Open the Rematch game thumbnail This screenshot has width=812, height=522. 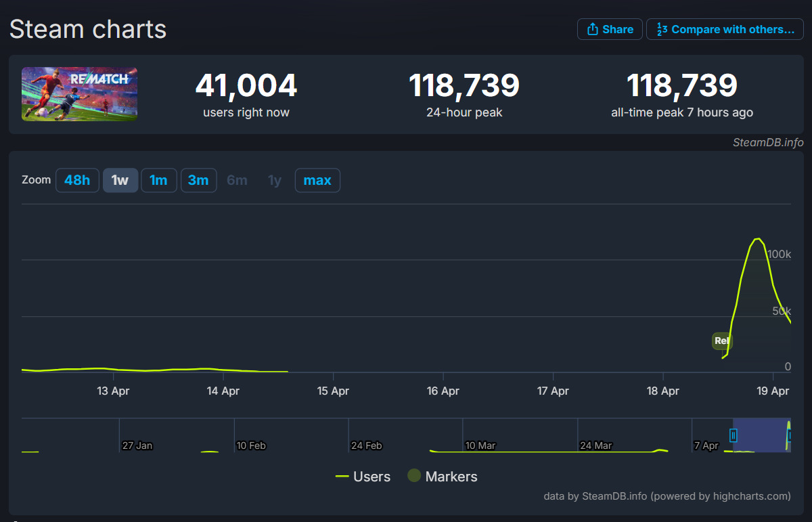click(x=79, y=94)
